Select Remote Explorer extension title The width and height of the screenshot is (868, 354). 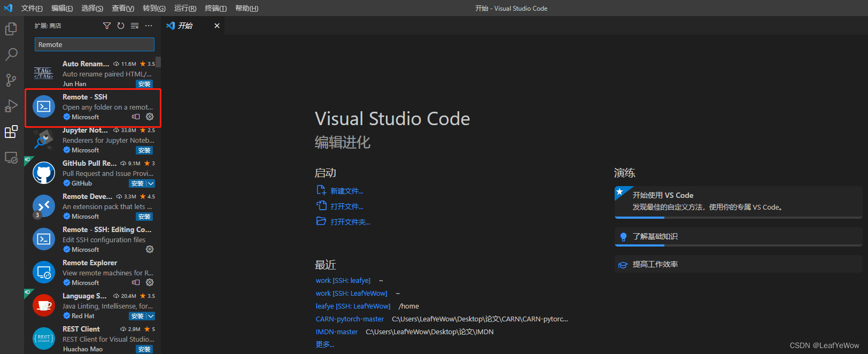(x=90, y=263)
